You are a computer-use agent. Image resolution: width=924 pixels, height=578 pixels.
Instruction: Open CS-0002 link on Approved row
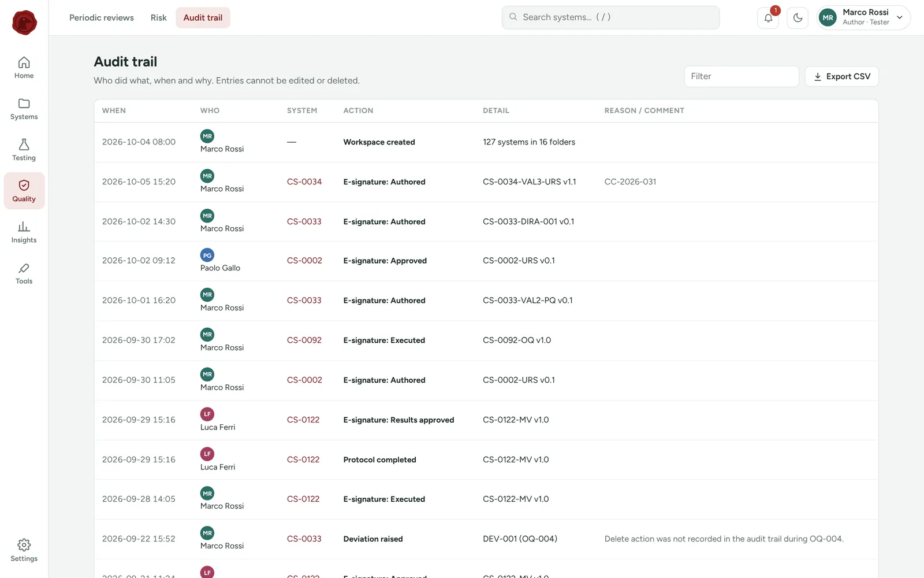tap(304, 261)
